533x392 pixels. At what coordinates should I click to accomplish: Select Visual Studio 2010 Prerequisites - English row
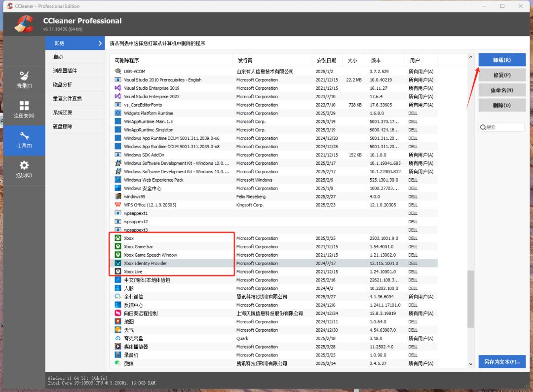(273, 80)
